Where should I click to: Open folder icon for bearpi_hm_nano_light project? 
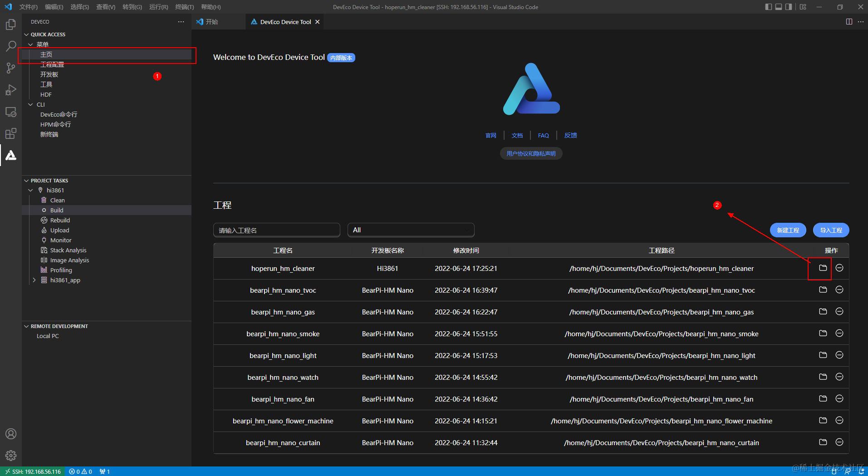coord(823,355)
